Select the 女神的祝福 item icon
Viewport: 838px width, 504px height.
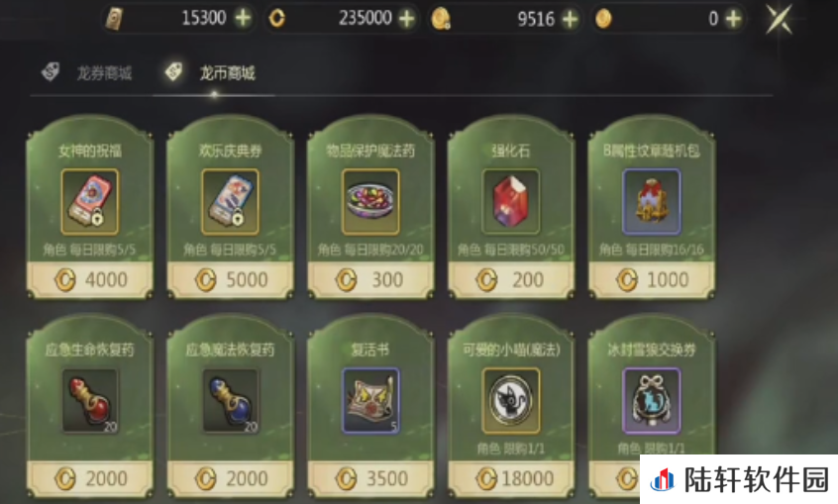90,202
